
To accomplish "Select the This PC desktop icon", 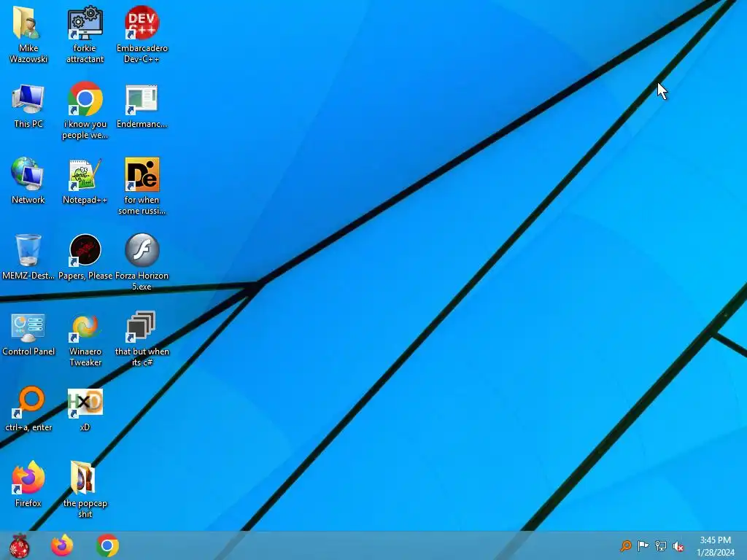I will click(x=28, y=99).
